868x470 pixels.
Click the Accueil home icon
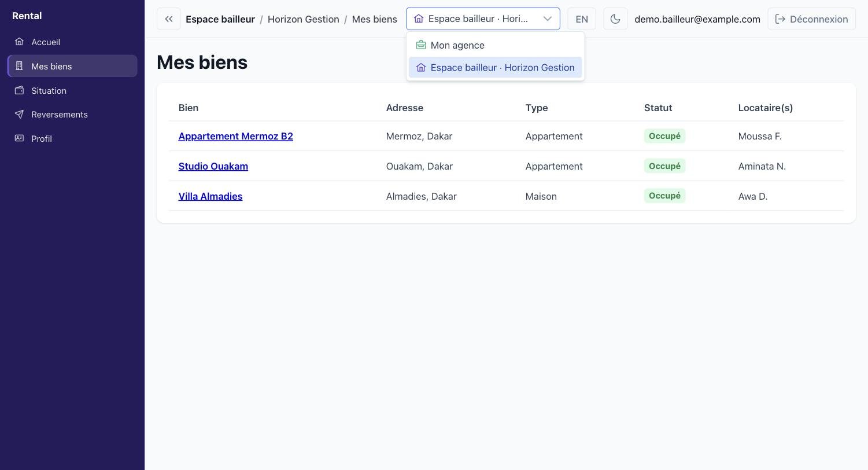click(x=19, y=42)
